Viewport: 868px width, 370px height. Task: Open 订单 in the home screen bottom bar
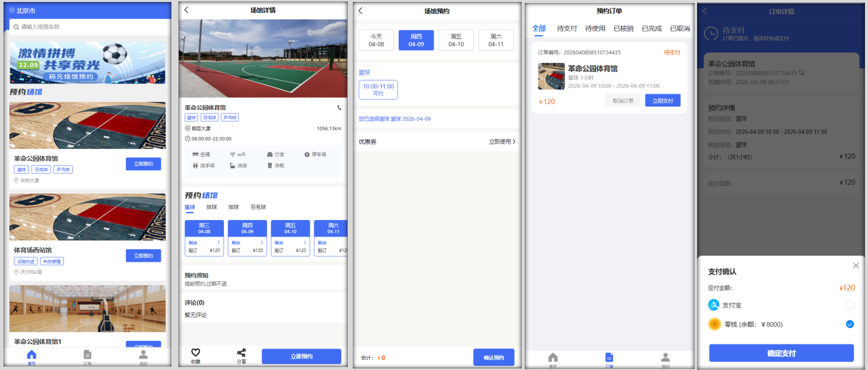click(87, 357)
